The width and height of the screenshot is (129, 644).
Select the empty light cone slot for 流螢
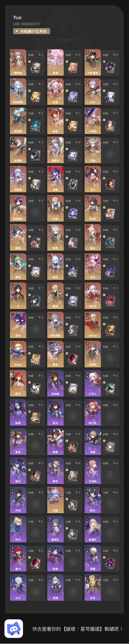click(x=110, y=154)
